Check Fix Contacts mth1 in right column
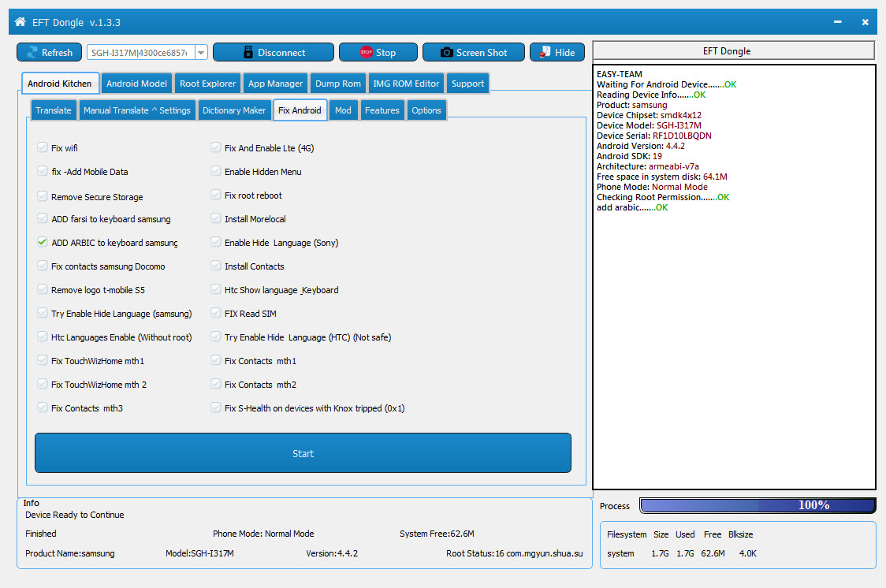The image size is (886, 588). (215, 360)
